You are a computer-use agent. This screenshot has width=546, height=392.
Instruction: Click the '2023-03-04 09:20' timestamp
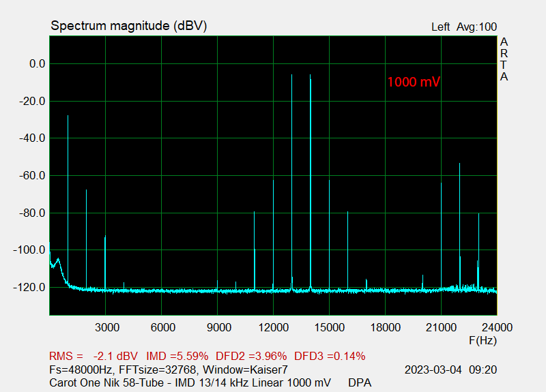coord(450,370)
